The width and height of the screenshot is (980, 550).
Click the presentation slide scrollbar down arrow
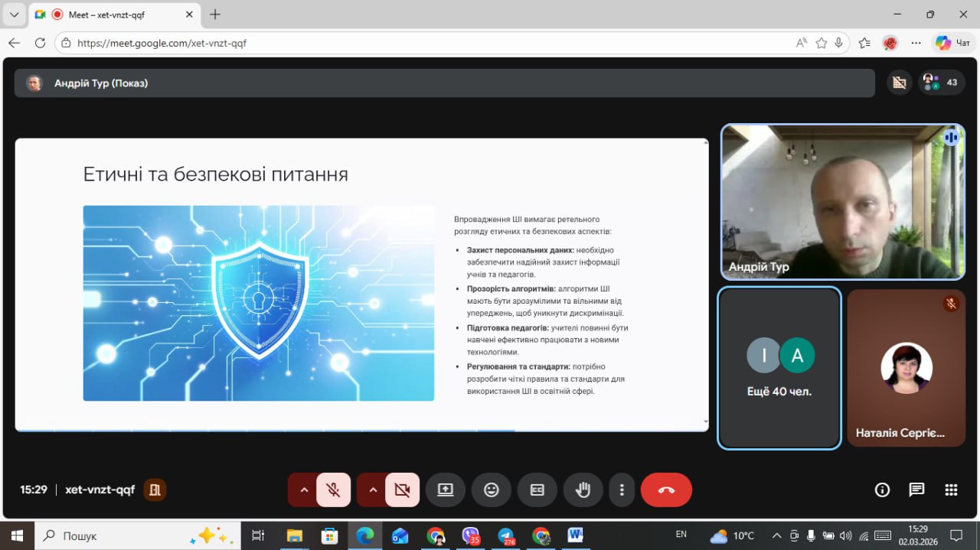pyautogui.click(x=705, y=421)
